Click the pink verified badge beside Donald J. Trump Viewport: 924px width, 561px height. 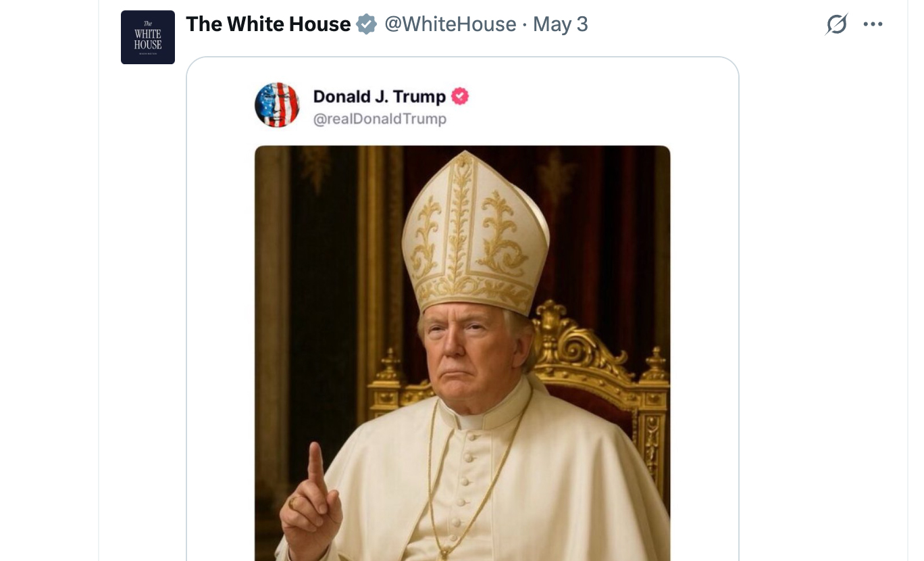pyautogui.click(x=460, y=96)
